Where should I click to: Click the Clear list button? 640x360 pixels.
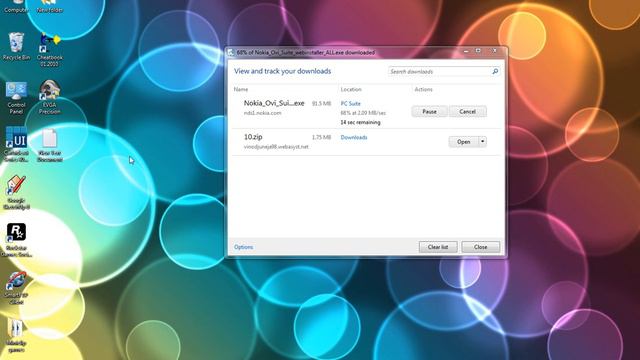[438, 247]
